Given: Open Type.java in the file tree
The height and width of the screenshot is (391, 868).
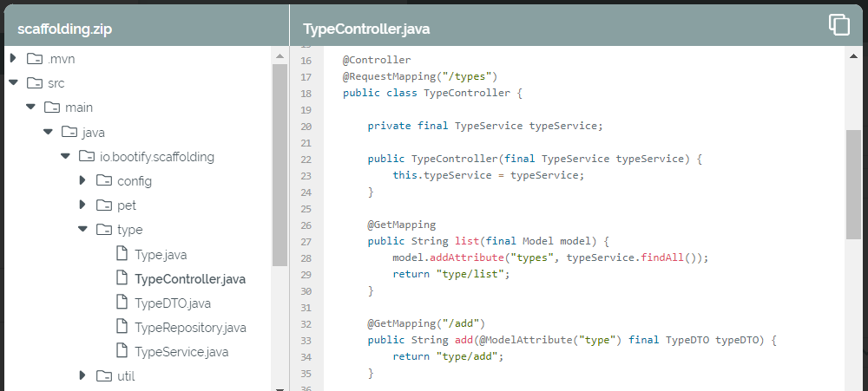Looking at the screenshot, I should tap(161, 255).
